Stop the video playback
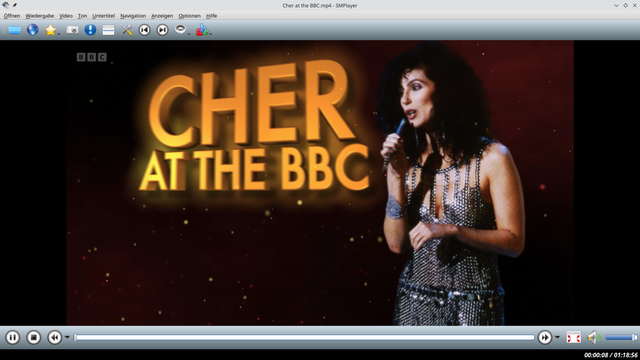The height and width of the screenshot is (360, 640). pos(33,338)
